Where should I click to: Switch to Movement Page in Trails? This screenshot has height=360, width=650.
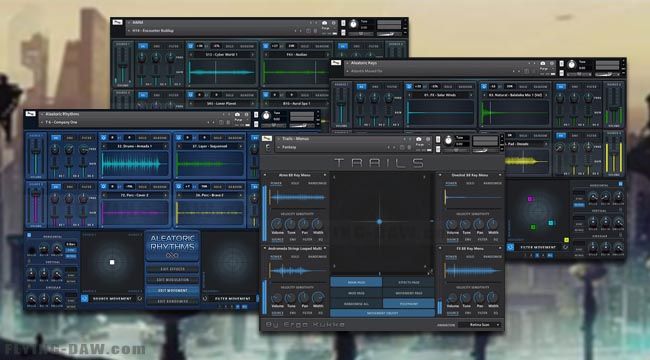point(409,293)
